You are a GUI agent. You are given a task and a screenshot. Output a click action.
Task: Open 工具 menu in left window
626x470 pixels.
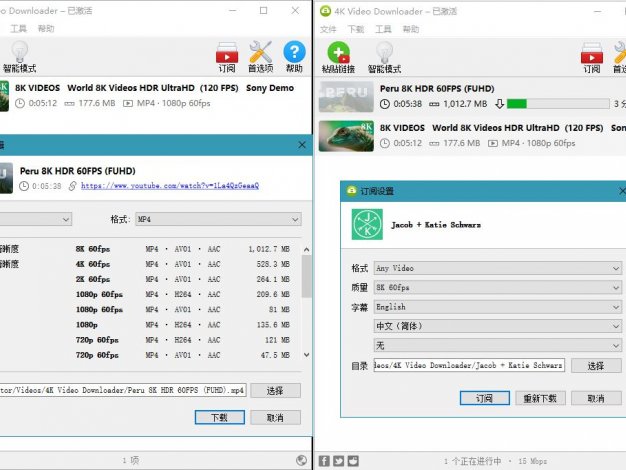19,28
